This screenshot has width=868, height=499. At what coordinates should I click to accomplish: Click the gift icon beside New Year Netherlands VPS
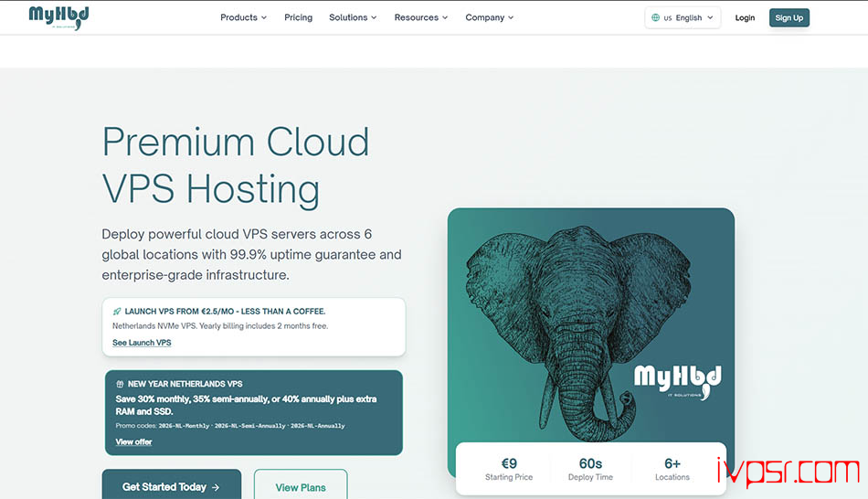point(120,384)
